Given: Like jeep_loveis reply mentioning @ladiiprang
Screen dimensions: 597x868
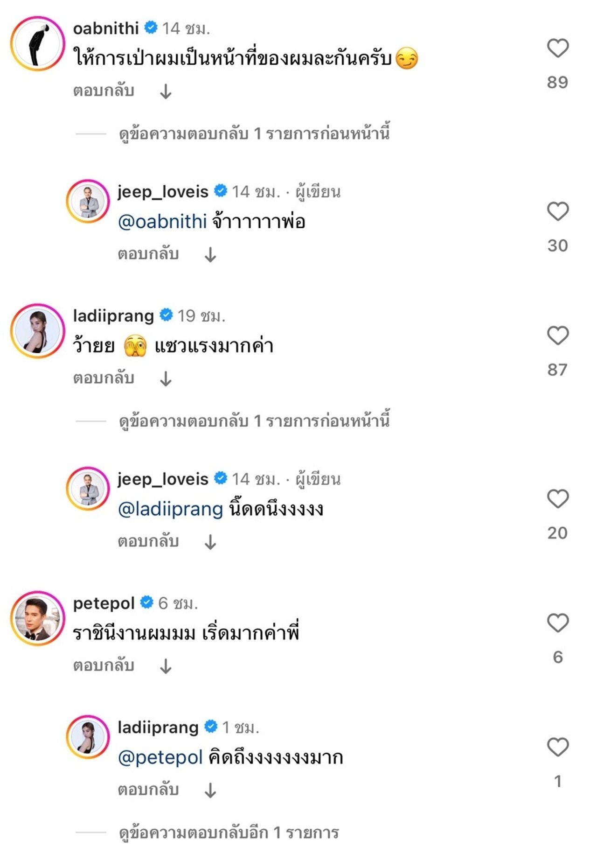Looking at the screenshot, I should (558, 499).
